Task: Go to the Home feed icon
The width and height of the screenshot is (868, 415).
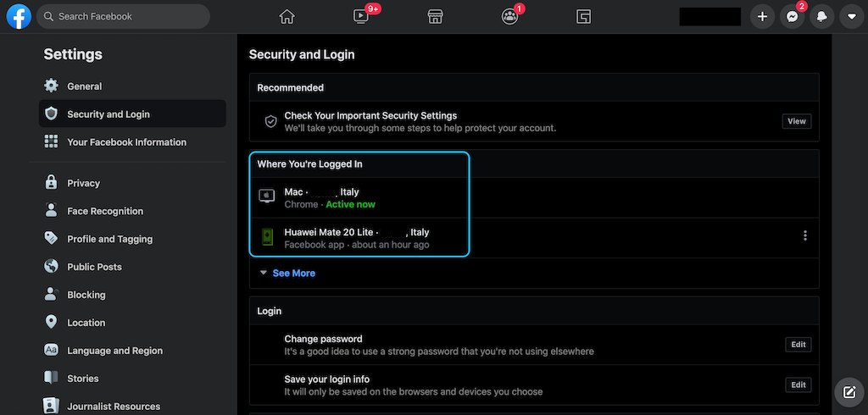Action: pos(287,17)
